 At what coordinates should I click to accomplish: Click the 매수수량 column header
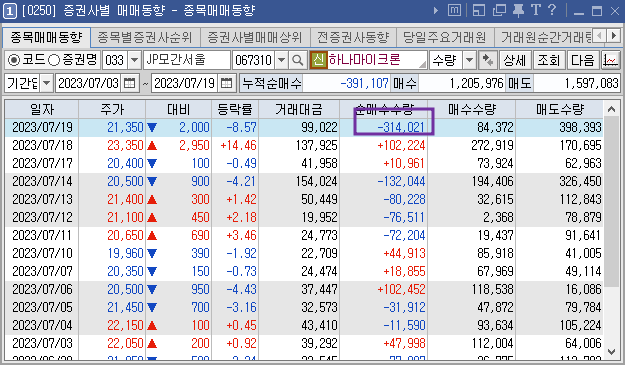point(472,109)
